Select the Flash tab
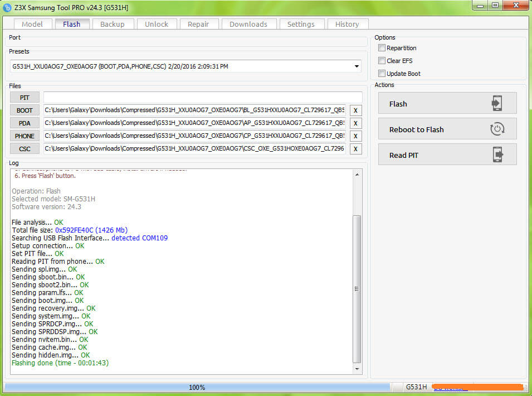 (x=72, y=24)
